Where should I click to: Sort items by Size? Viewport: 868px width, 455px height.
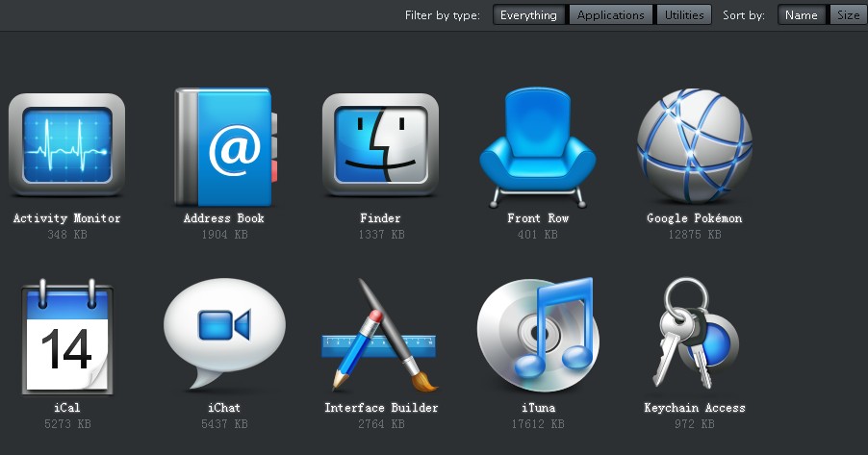848,15
